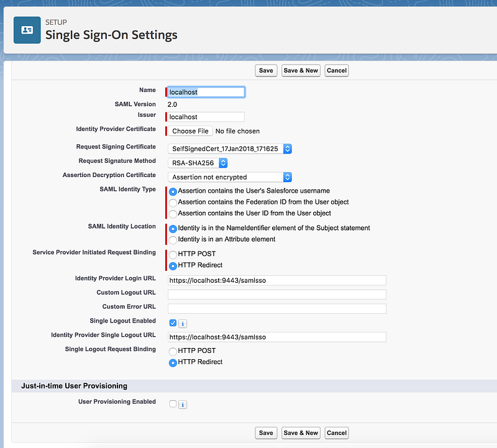Enable the User Provisioning Enabled checkbox

[x=173, y=404]
